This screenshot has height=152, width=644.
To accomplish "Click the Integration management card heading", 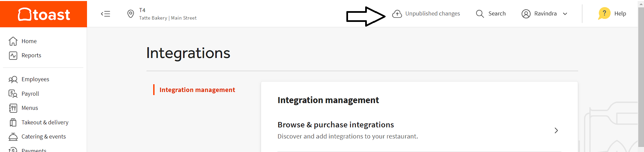I will coord(328,100).
